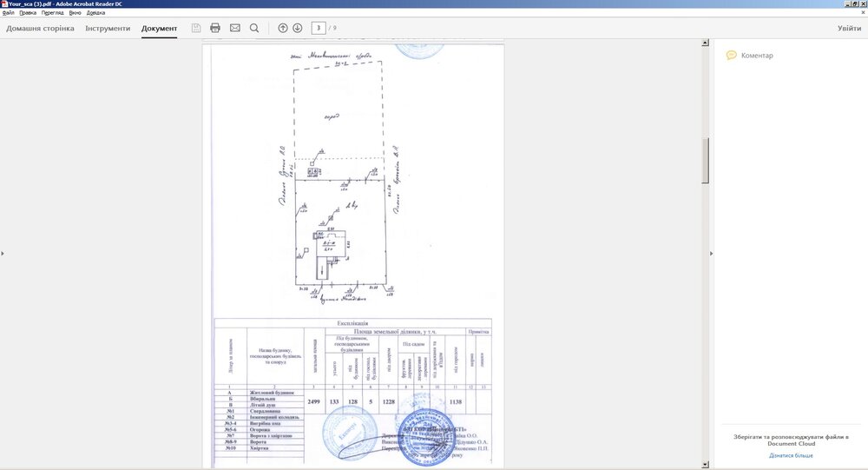Send file by email envelope icon
Image resolution: width=868 pixels, height=470 pixels.
(x=234, y=28)
